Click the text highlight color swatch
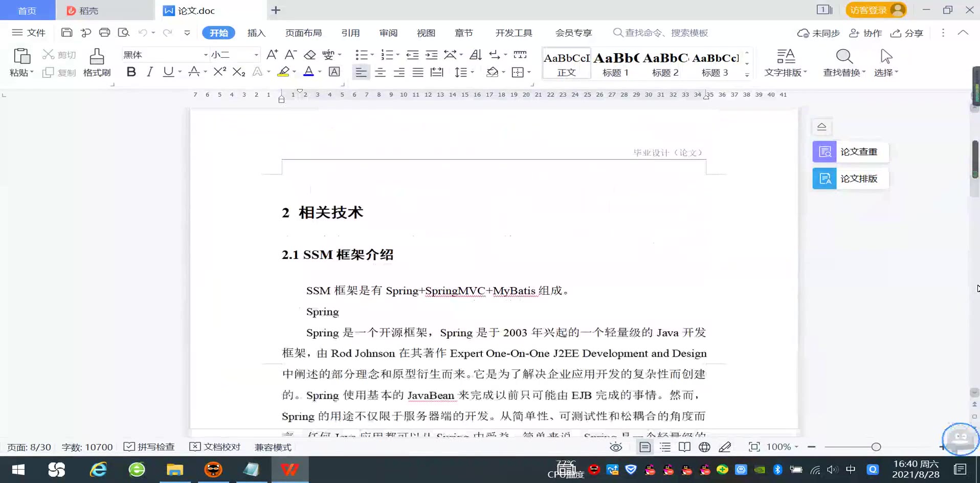This screenshot has width=980, height=483. point(283,72)
